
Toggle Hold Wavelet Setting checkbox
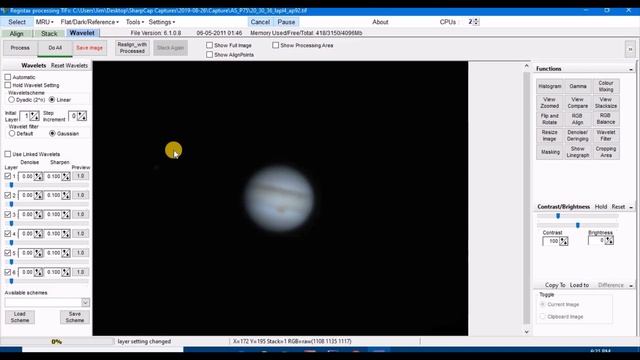[8, 85]
